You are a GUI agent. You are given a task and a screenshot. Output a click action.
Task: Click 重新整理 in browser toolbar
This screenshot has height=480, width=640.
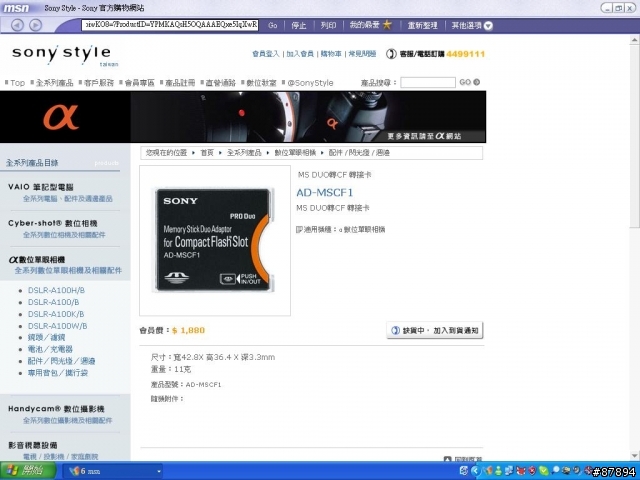point(422,25)
